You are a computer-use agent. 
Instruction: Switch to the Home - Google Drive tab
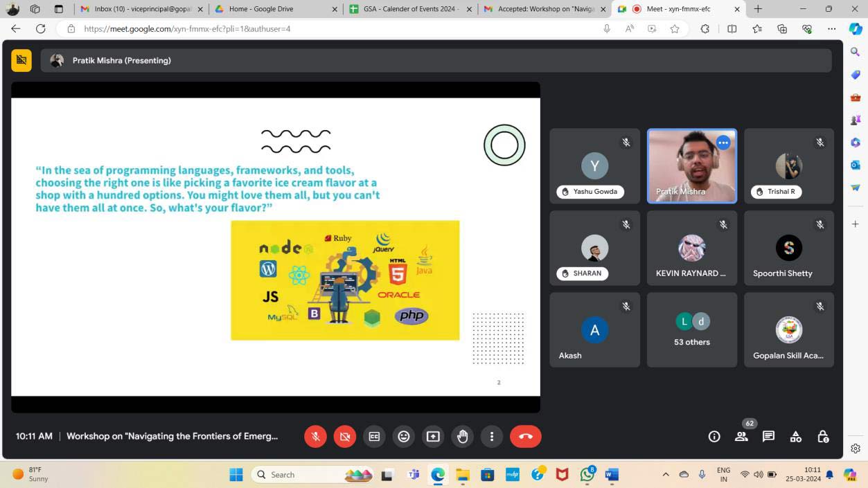click(275, 9)
